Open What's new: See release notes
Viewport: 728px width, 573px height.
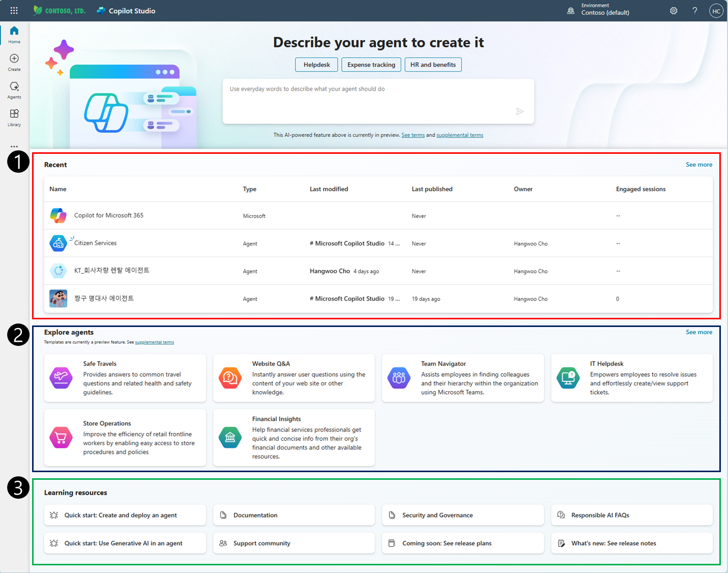(x=632, y=543)
